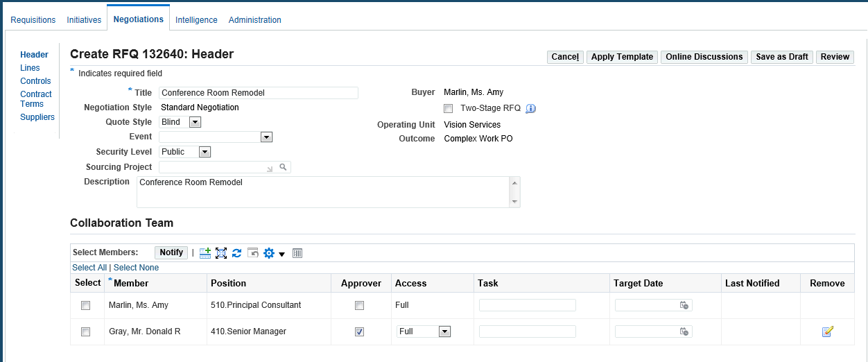
Task: Select the Marlin, Ms. Amy row checkbox
Action: coord(86,305)
